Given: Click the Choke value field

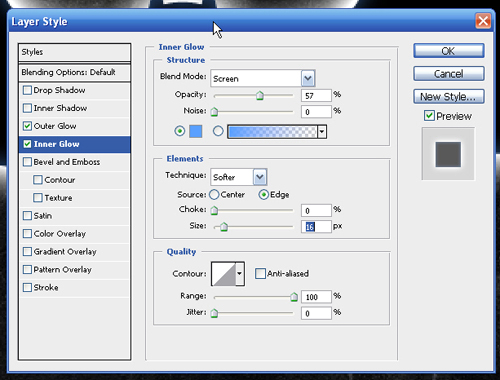Looking at the screenshot, I should click(x=316, y=210).
